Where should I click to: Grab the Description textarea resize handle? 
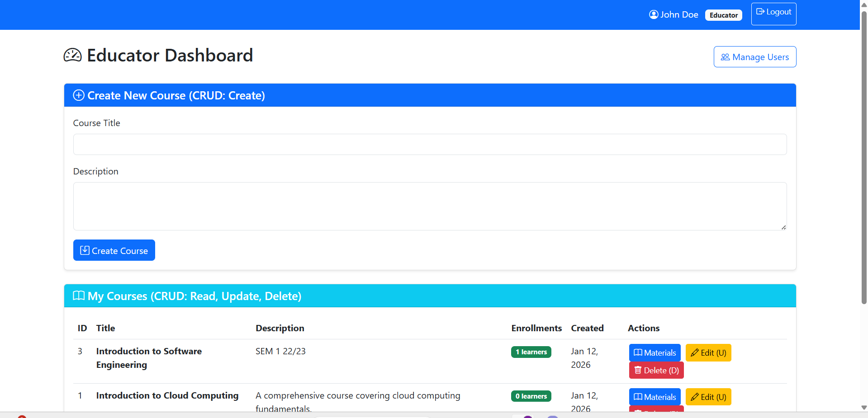pyautogui.click(x=783, y=227)
